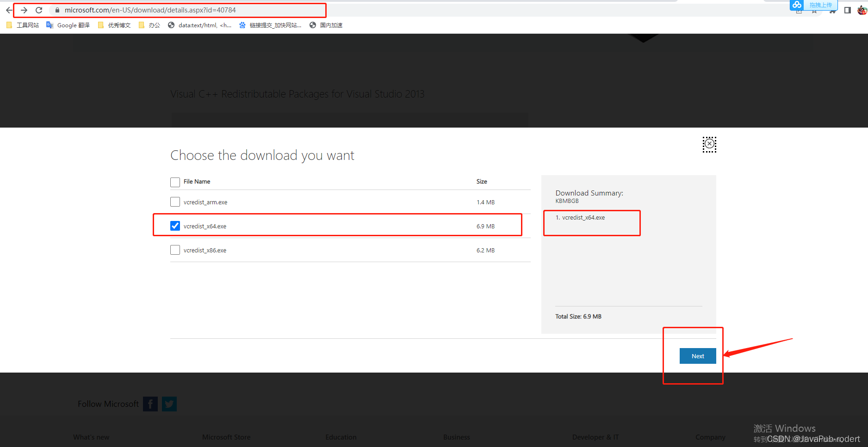Open Microsoft's Twitter page icon
The width and height of the screenshot is (868, 447).
pos(169,404)
